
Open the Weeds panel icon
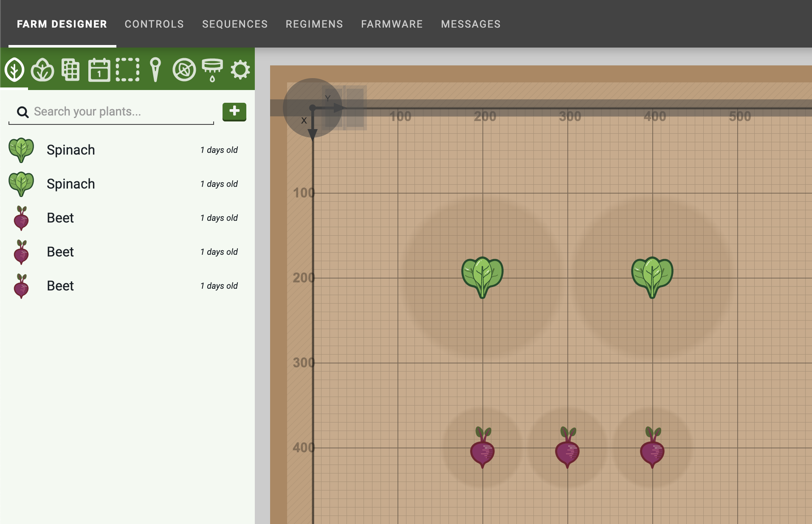[184, 69]
